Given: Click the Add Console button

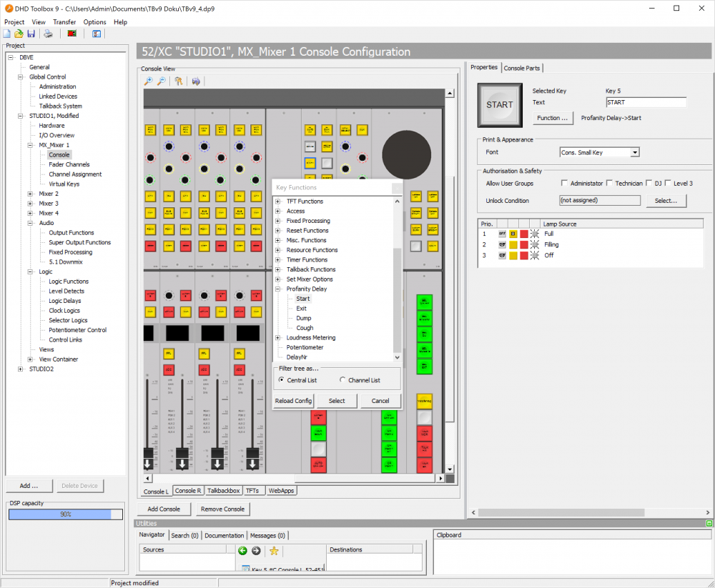Looking at the screenshot, I should [164, 509].
